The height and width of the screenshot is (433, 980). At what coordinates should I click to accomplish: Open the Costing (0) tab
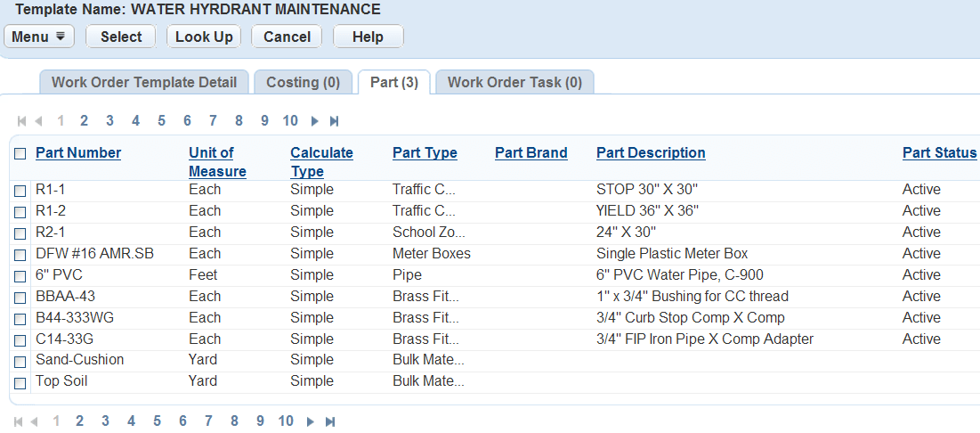[x=303, y=82]
